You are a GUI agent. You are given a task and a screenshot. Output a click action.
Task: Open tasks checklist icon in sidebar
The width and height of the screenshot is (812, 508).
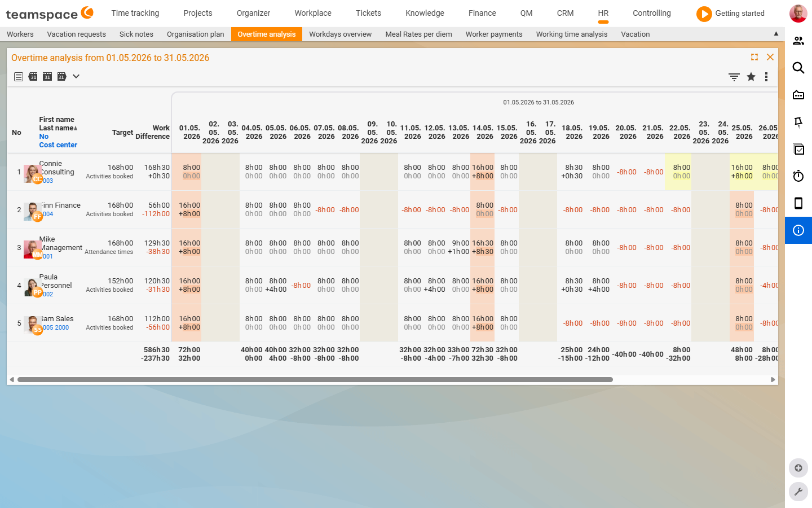[798, 149]
